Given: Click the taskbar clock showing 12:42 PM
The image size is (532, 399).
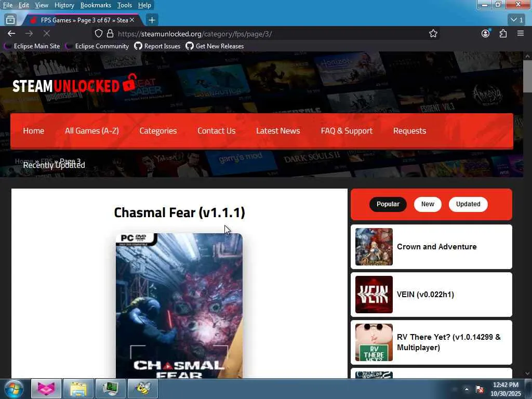Looking at the screenshot, I should 506,389.
